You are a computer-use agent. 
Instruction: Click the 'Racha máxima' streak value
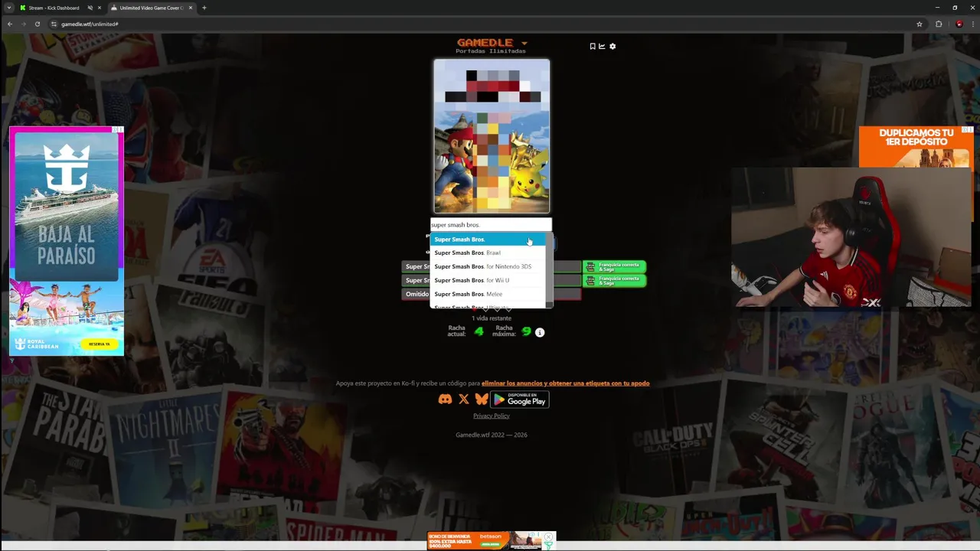click(x=526, y=331)
